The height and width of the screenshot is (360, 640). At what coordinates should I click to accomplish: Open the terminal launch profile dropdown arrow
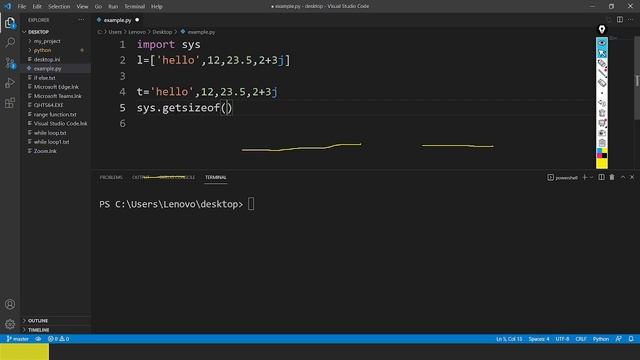pos(591,178)
